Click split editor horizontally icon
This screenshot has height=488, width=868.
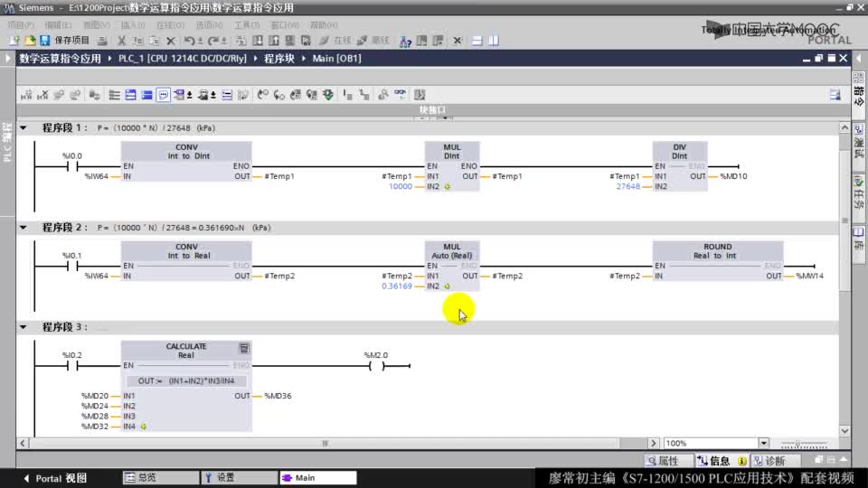(477, 41)
